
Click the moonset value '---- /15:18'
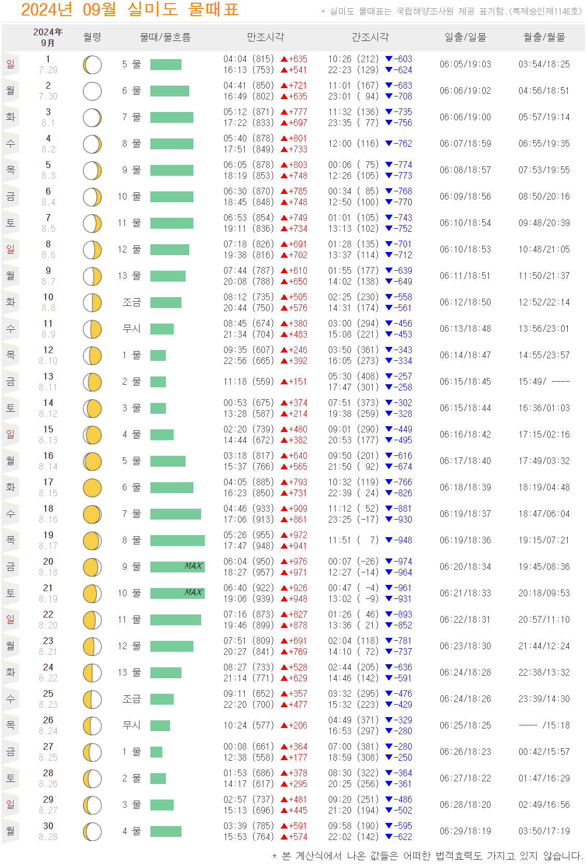(544, 725)
